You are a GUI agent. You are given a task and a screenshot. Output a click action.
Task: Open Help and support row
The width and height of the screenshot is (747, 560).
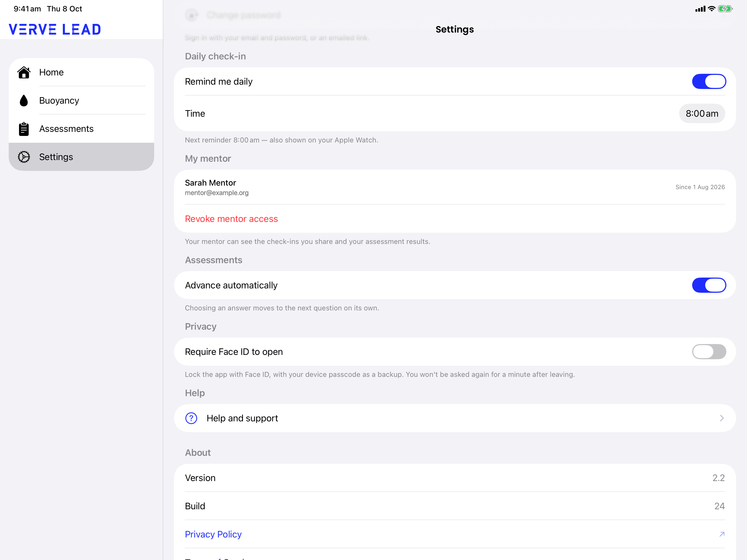coord(455,418)
